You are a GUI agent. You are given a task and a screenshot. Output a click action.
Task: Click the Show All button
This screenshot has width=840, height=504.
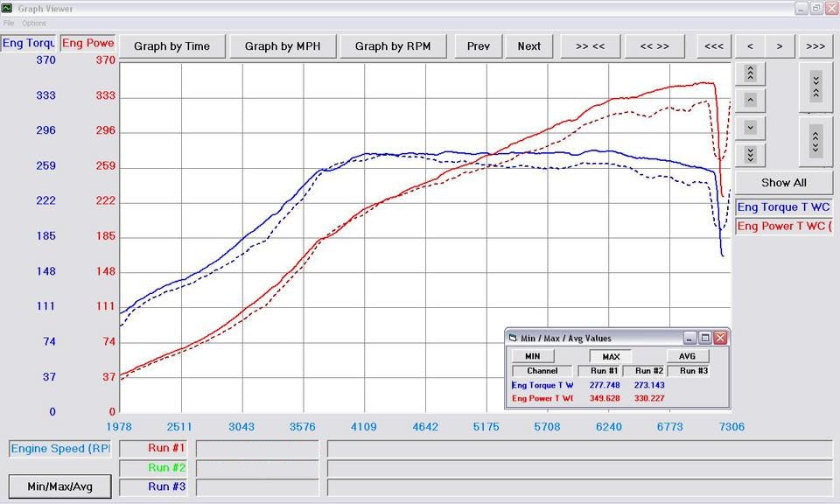coord(783,183)
